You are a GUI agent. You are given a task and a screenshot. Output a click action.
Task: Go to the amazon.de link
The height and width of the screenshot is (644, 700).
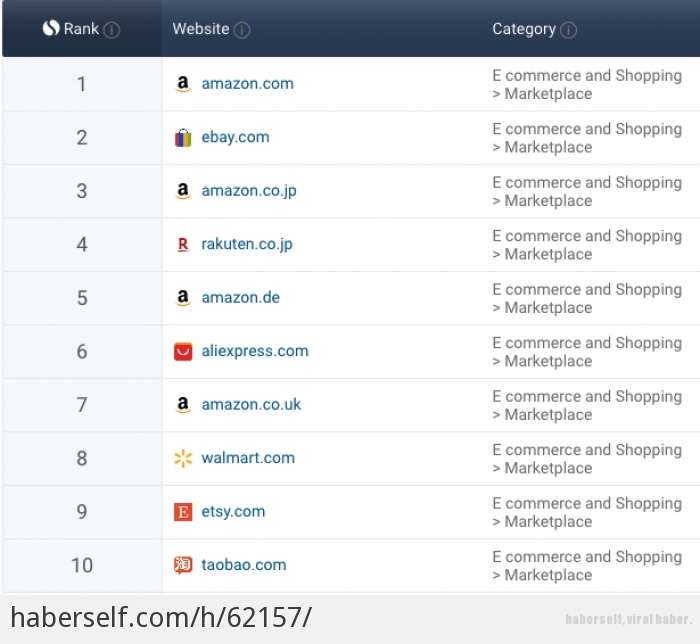click(241, 298)
